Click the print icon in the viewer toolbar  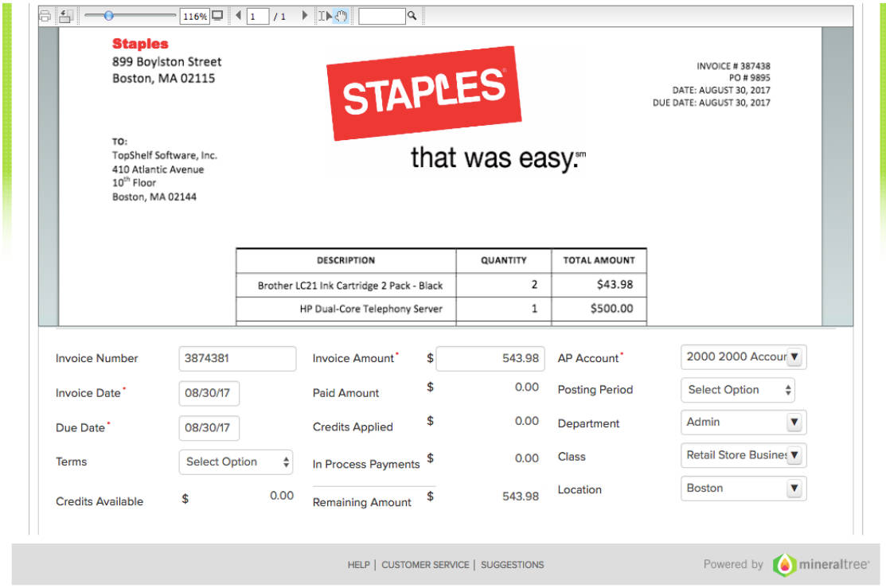45,15
